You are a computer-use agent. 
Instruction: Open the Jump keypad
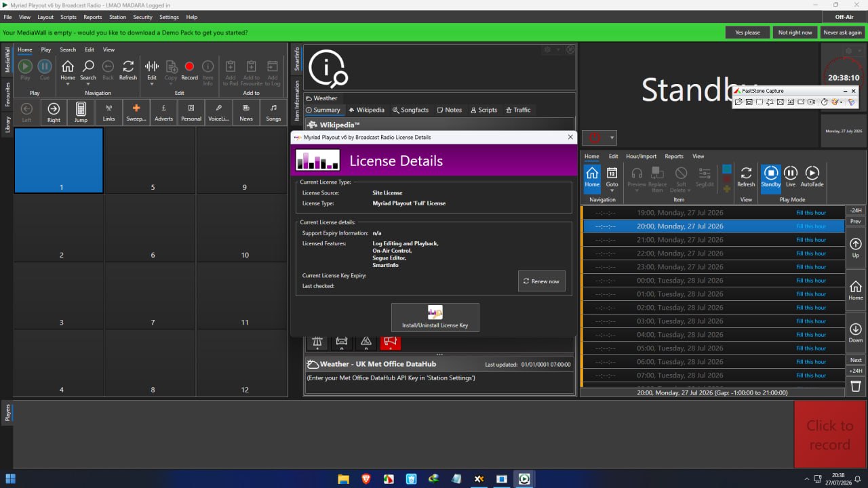pos(81,112)
